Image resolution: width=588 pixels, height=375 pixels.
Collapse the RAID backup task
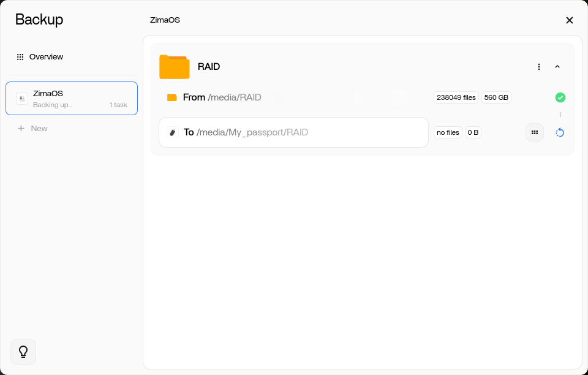pos(557,67)
